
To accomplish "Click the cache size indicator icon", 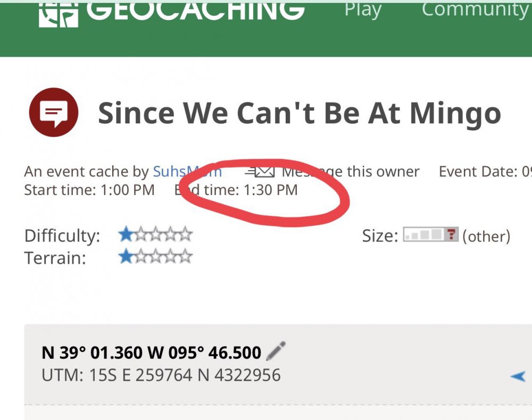I will tap(430, 234).
